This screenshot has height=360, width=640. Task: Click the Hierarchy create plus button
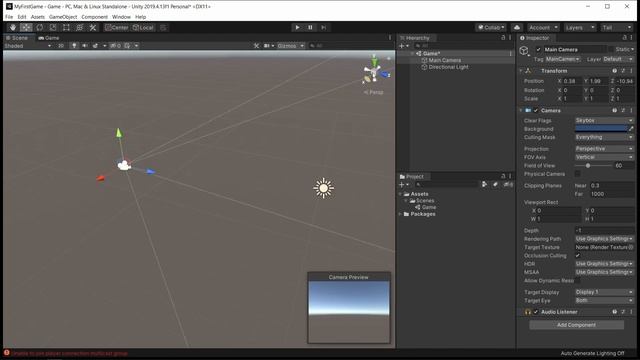click(403, 46)
